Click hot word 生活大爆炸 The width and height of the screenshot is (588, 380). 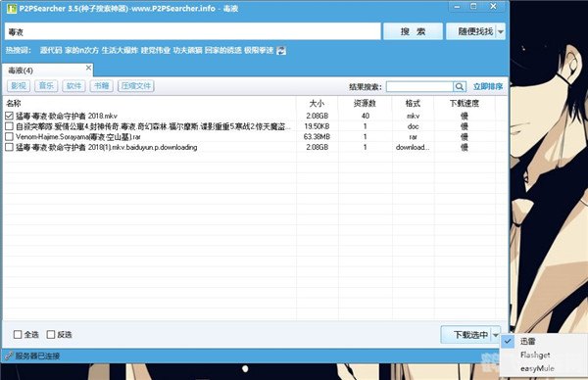pos(120,51)
